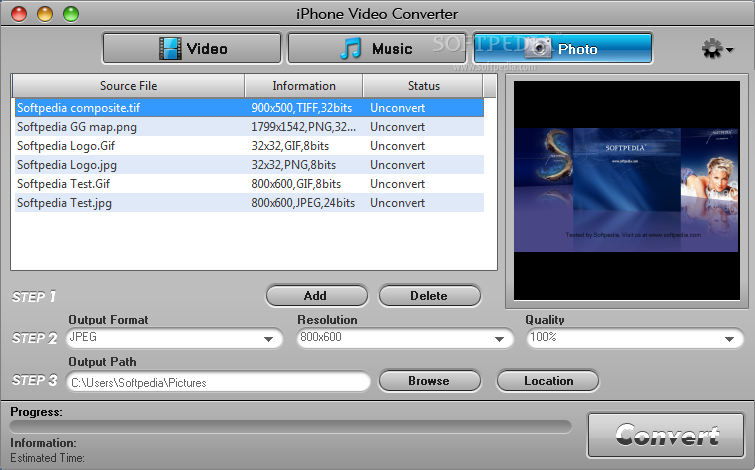Select file Softpedia GG map.png
The height and width of the screenshot is (470, 755).
[249, 127]
